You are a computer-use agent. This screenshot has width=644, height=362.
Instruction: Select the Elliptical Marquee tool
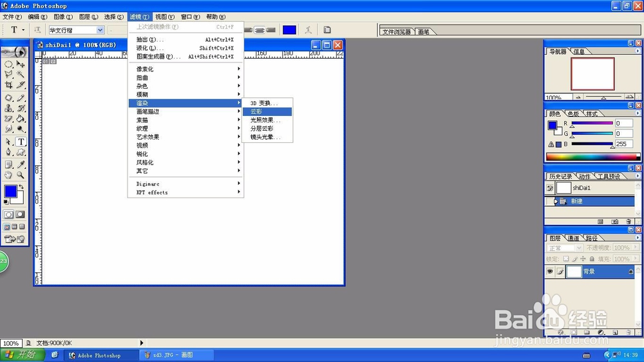point(8,64)
